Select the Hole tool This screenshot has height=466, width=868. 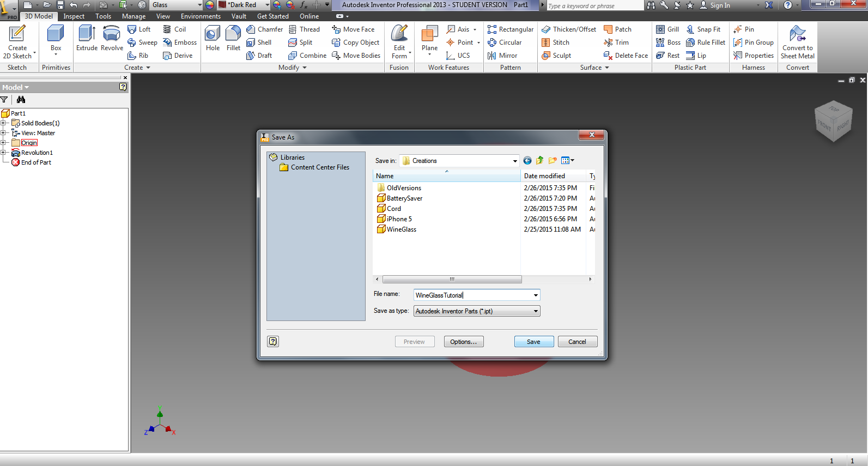[x=213, y=38]
